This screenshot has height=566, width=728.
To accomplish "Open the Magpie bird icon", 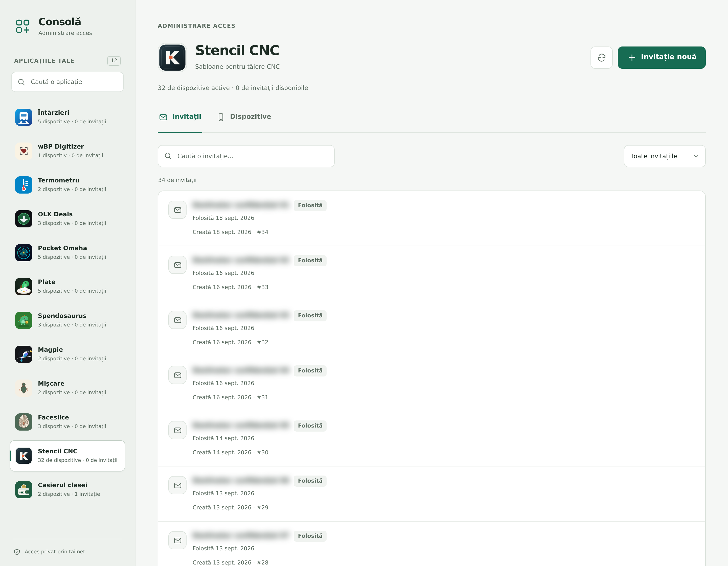I will (24, 354).
